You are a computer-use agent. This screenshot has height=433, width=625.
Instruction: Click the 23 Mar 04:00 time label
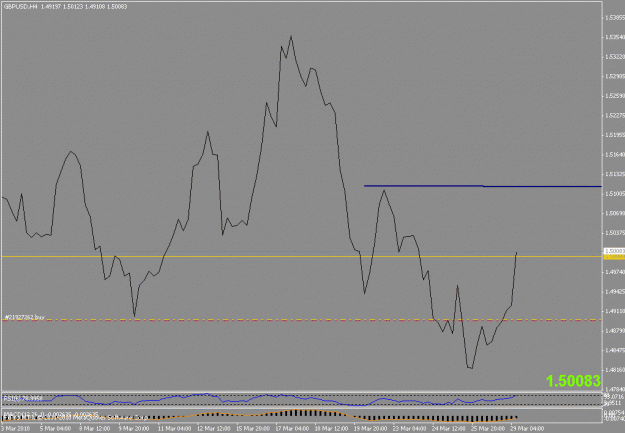[x=409, y=429]
